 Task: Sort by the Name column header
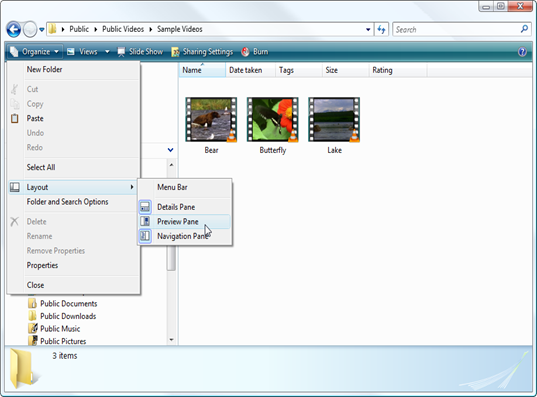point(202,70)
